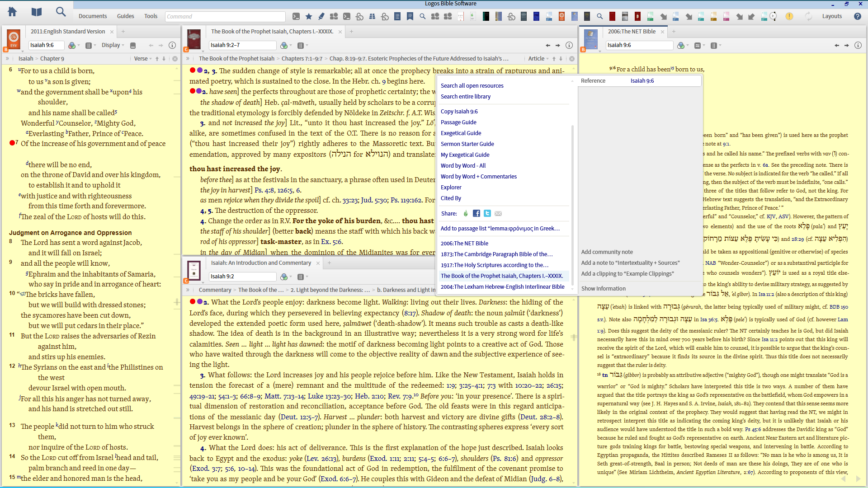
Task: Go forward in Prophet Isaiah chapters panel
Action: [558, 45]
